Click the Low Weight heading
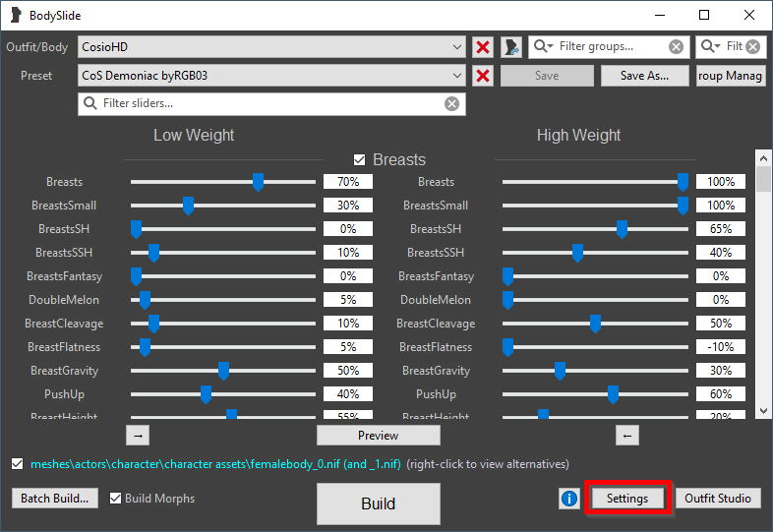 [194, 135]
